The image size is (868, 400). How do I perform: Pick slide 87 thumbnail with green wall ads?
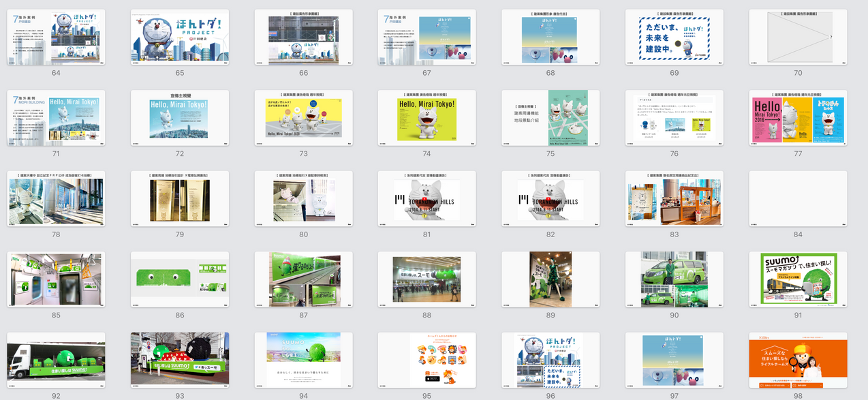[303, 280]
